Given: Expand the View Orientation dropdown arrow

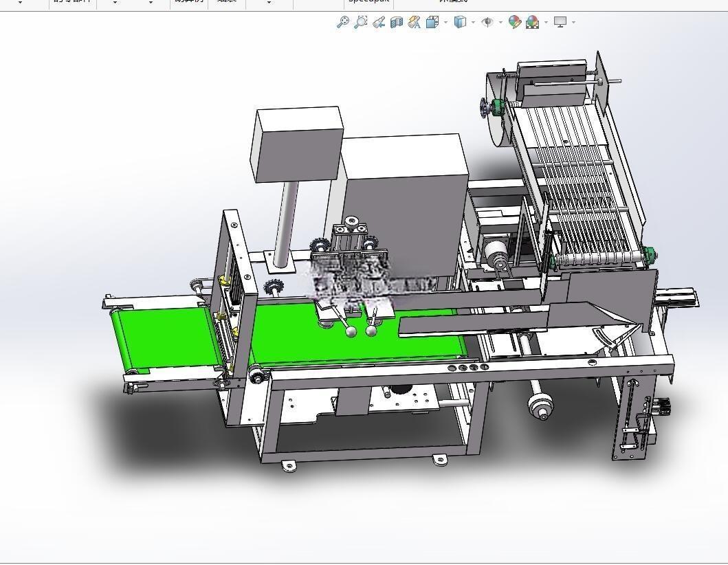Looking at the screenshot, I should coord(445,22).
